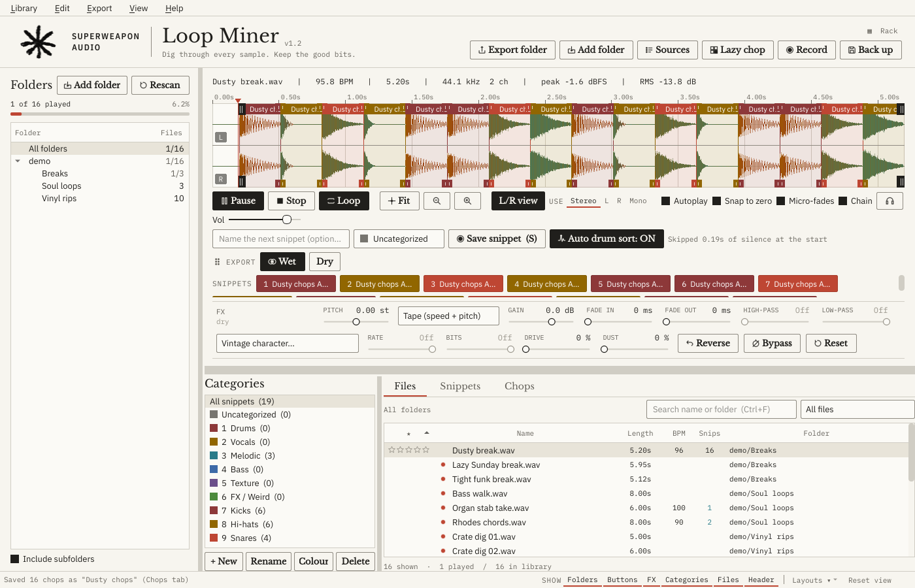Click the zoom in magnifier icon
The height and width of the screenshot is (588, 915).
(x=467, y=201)
